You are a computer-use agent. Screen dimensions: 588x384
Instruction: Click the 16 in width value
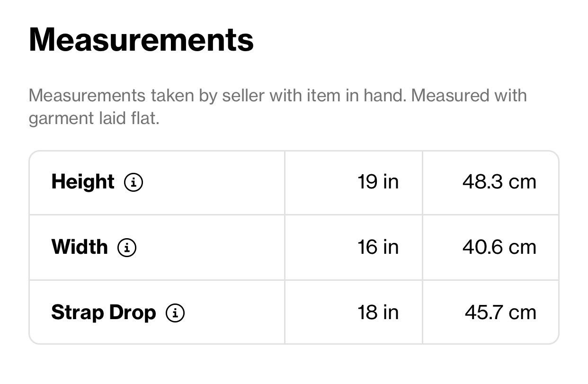[378, 247]
